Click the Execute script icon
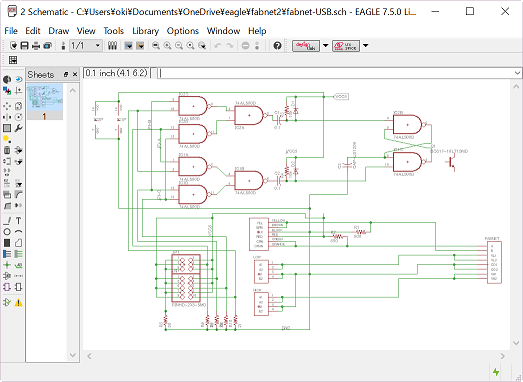This screenshot has width=523, height=382. [x=128, y=46]
